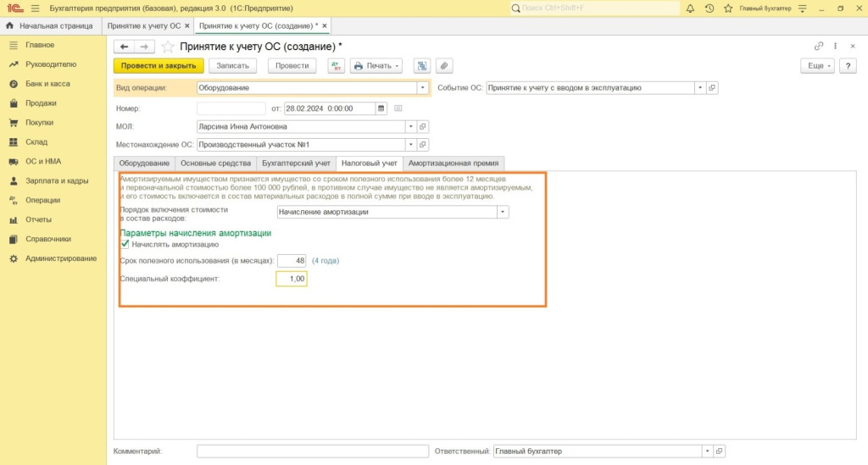Viewport: 868px width, 465px height.
Task: Open the Порядок включения стоимости dropdown
Action: click(503, 212)
